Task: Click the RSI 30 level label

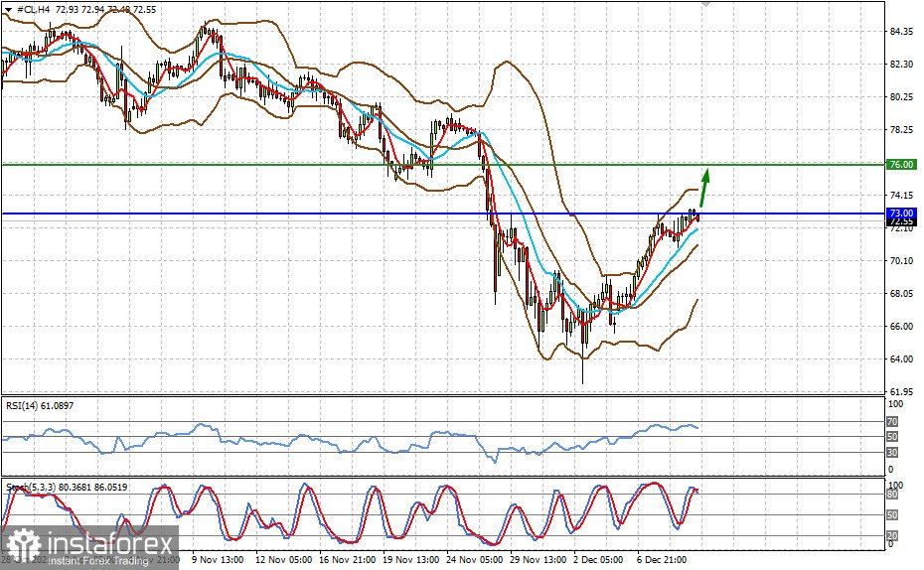Action: [892, 452]
